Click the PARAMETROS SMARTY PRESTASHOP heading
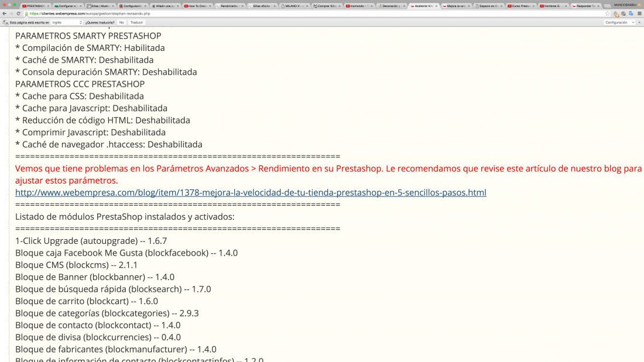644x362 pixels. pyautogui.click(x=88, y=36)
